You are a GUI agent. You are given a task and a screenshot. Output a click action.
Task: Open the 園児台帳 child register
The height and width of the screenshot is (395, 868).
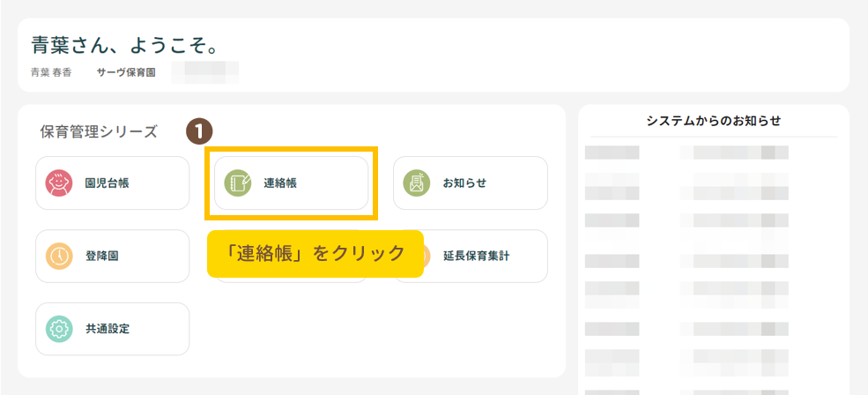pyautogui.click(x=113, y=183)
